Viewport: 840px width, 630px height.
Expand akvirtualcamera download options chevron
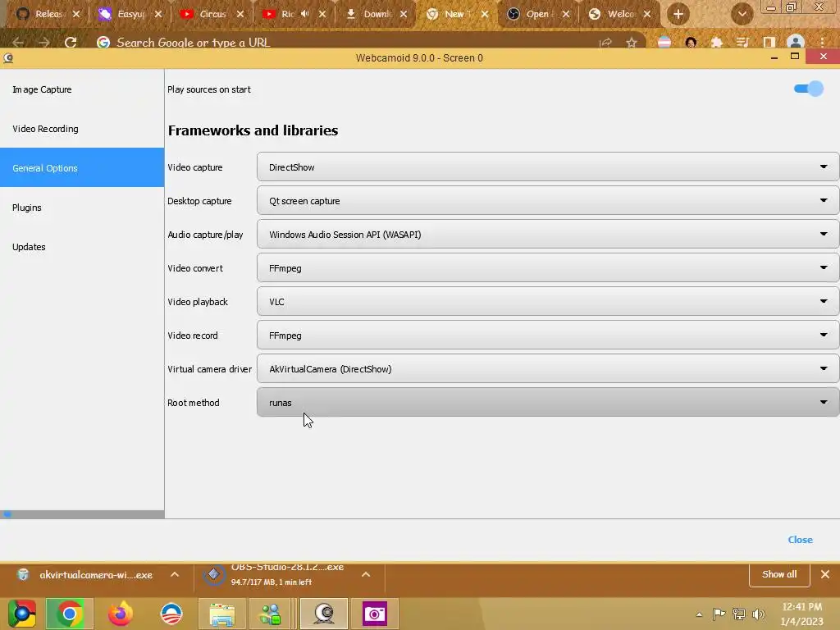click(x=175, y=574)
